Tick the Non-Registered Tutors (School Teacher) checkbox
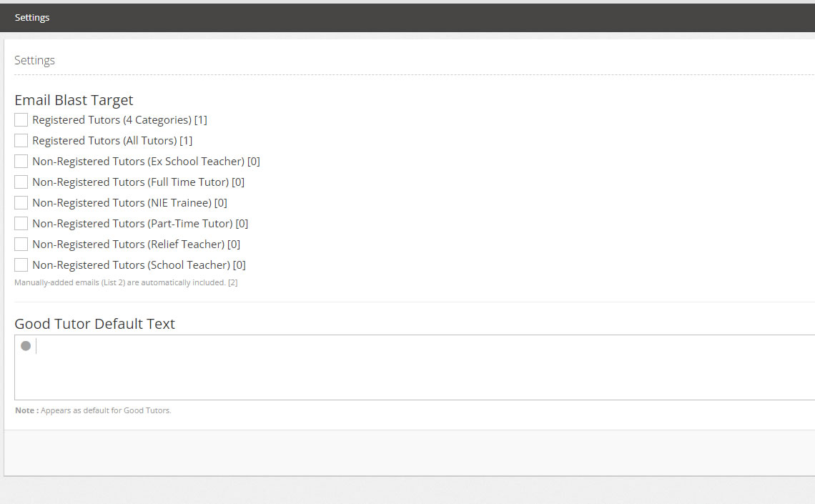Image resolution: width=815 pixels, height=504 pixels. (x=21, y=265)
